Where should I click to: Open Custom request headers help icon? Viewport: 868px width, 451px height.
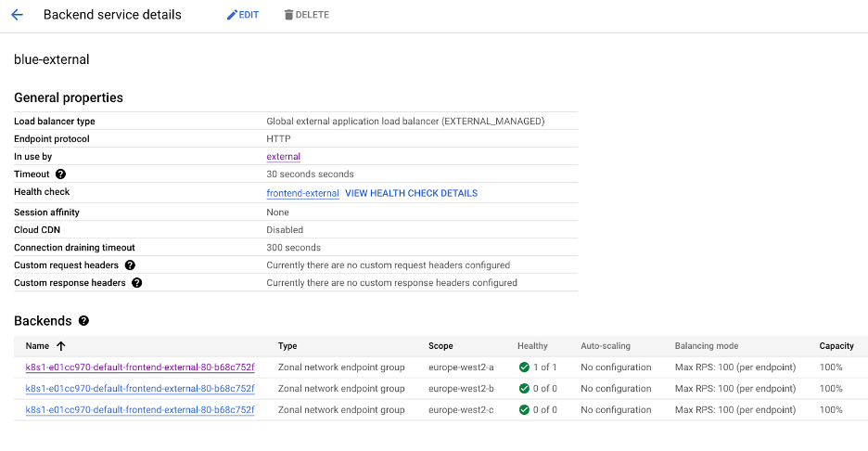tap(130, 265)
